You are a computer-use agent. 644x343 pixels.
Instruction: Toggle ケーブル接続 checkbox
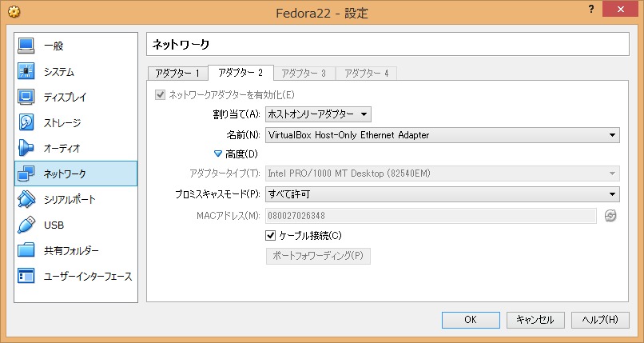point(270,235)
